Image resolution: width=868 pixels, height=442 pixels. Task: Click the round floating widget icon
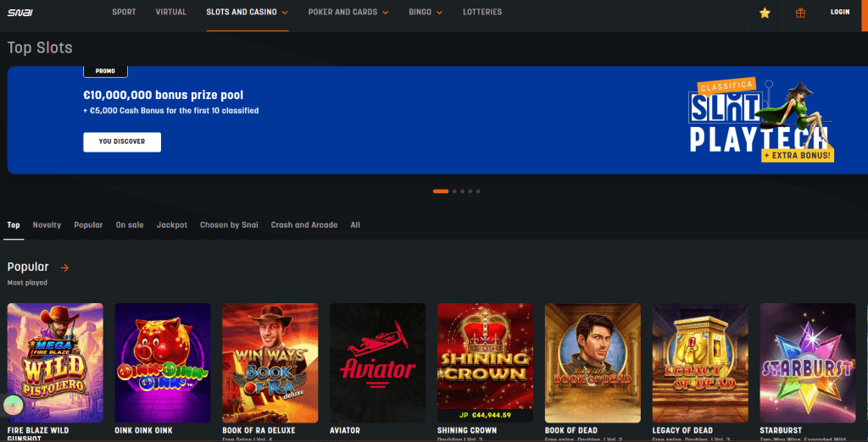click(x=14, y=406)
